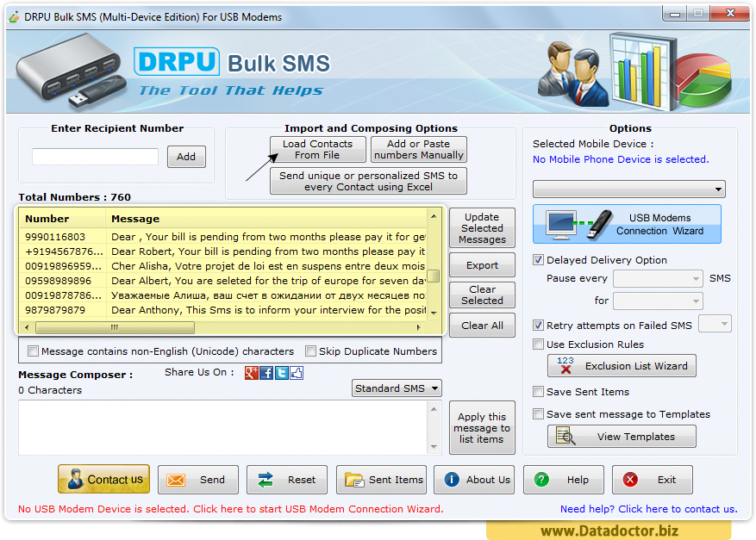Click Send unique or personalized SMS using Excel
The height and width of the screenshot is (540, 756).
368,181
